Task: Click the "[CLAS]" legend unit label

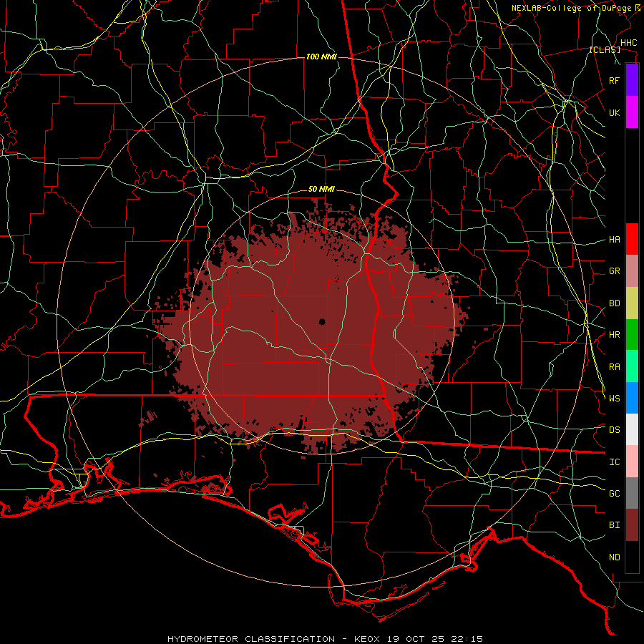Action: click(605, 49)
